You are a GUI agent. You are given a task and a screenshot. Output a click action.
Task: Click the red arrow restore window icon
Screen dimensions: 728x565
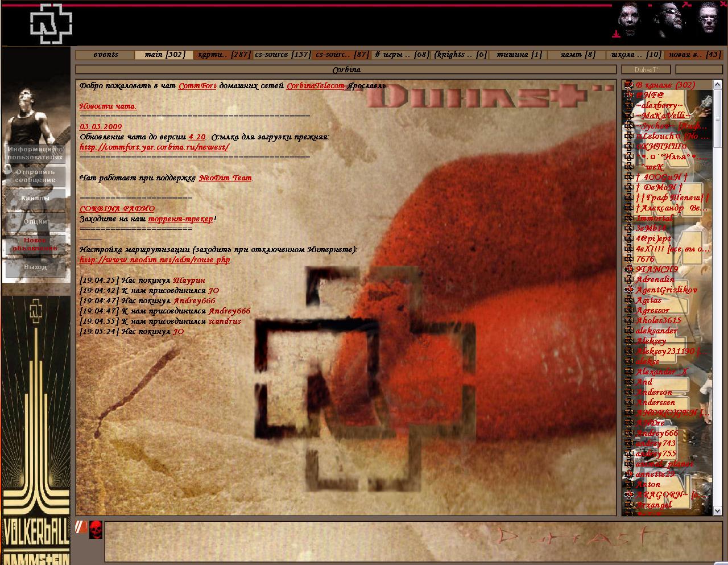(x=685, y=5)
